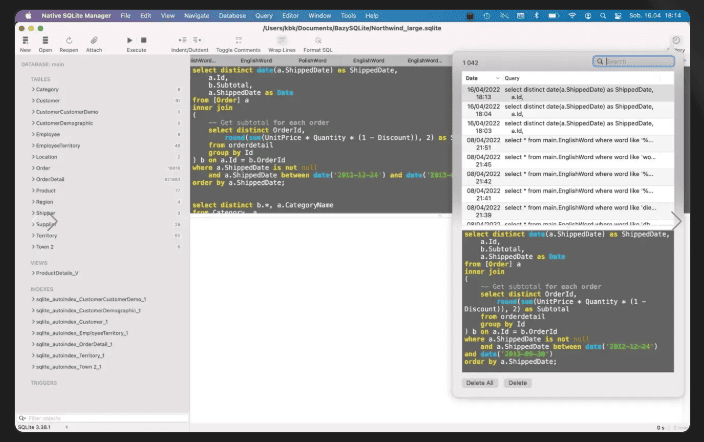Expand the Customer table

pyautogui.click(x=33, y=101)
